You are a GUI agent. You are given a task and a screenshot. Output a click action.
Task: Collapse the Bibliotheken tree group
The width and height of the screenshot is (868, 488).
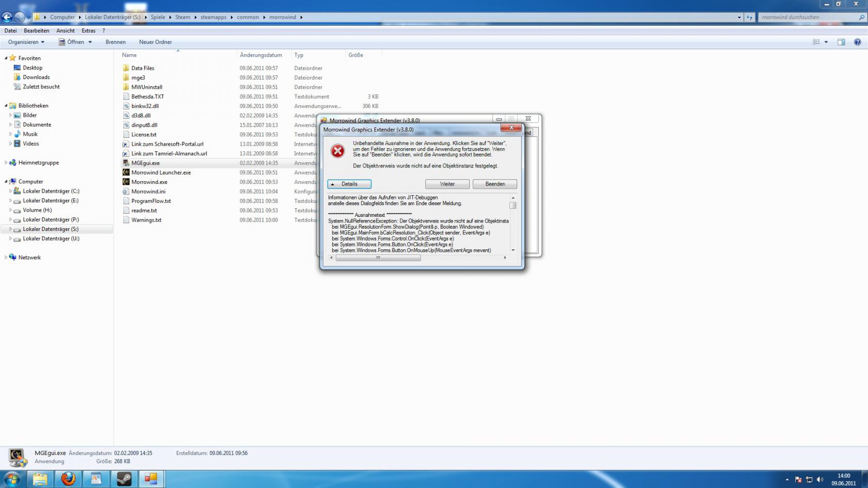[x=6, y=105]
